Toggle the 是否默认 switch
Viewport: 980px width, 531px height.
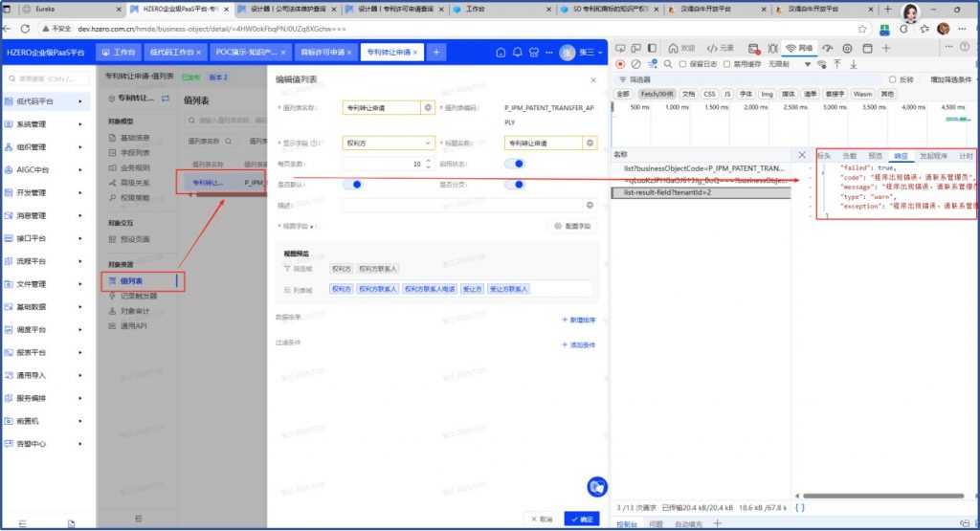352,185
